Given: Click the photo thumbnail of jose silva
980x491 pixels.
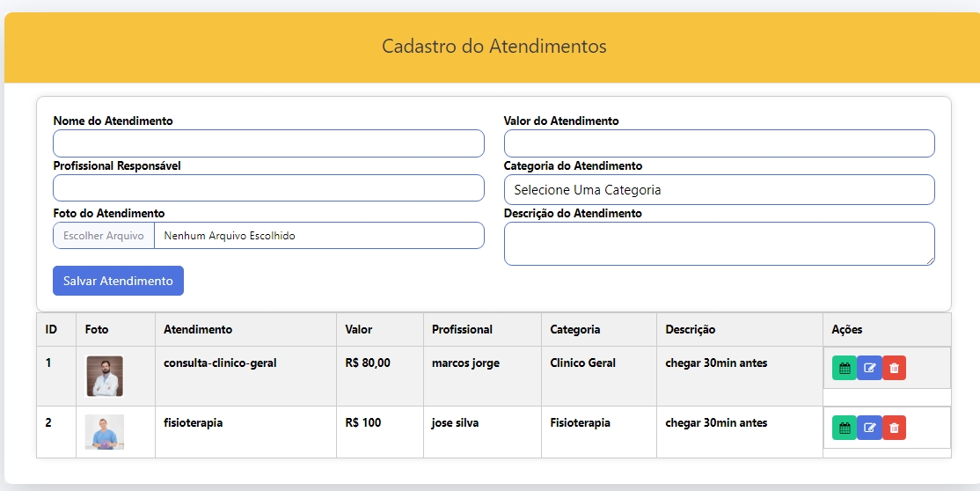Looking at the screenshot, I should point(105,432).
